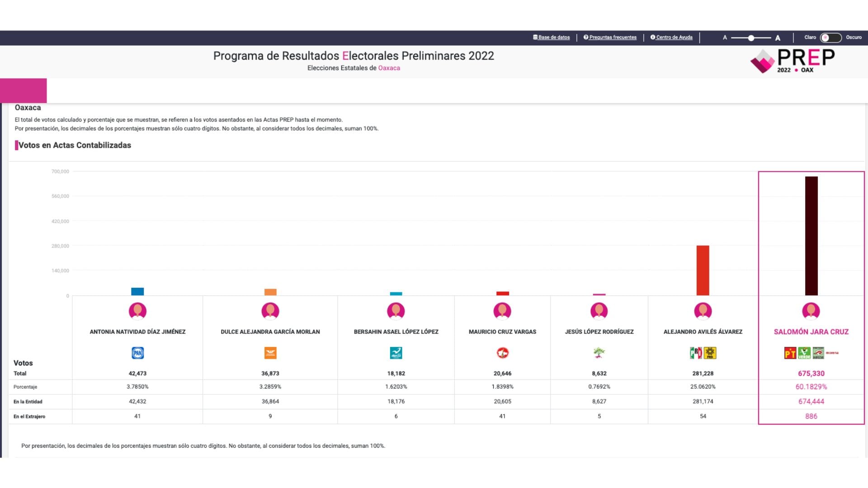868x488 pixels.
Task: Click Alejandro Avilés Álvarez red bar
Action: click(703, 270)
